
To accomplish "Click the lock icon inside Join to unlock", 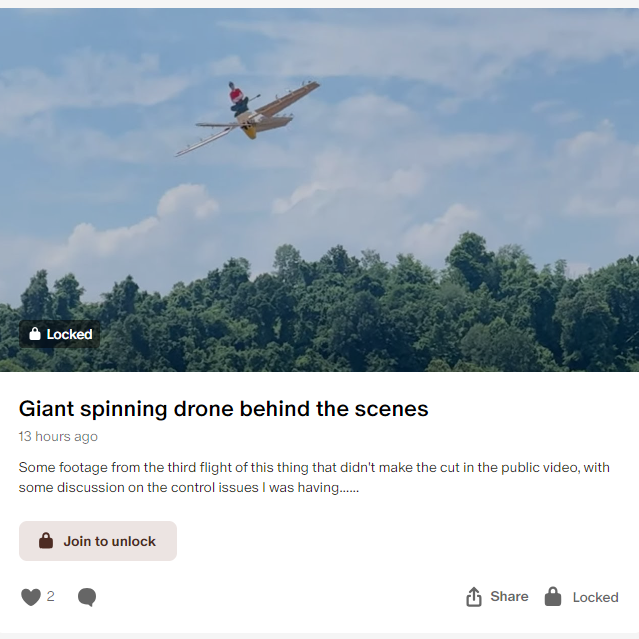I will coord(46,541).
